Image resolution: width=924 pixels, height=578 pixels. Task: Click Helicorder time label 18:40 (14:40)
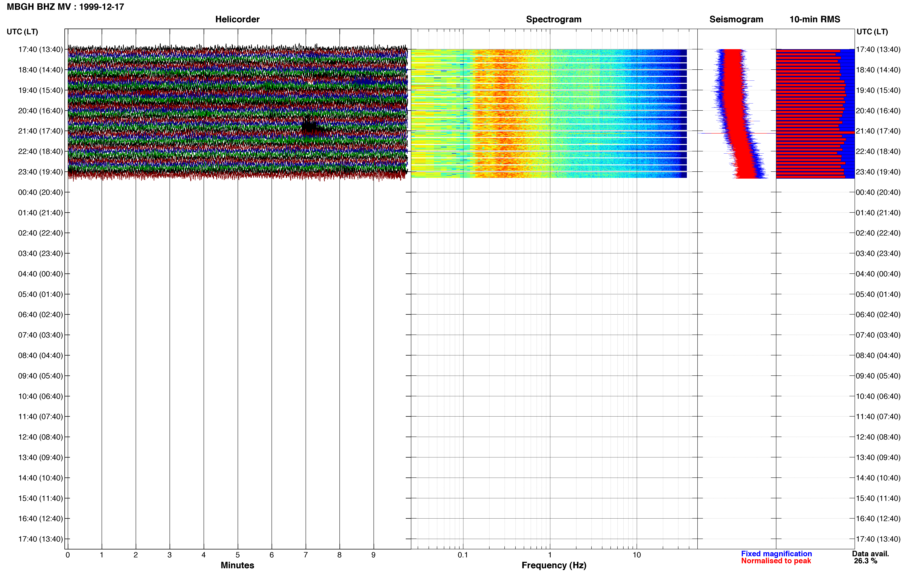tap(41, 70)
